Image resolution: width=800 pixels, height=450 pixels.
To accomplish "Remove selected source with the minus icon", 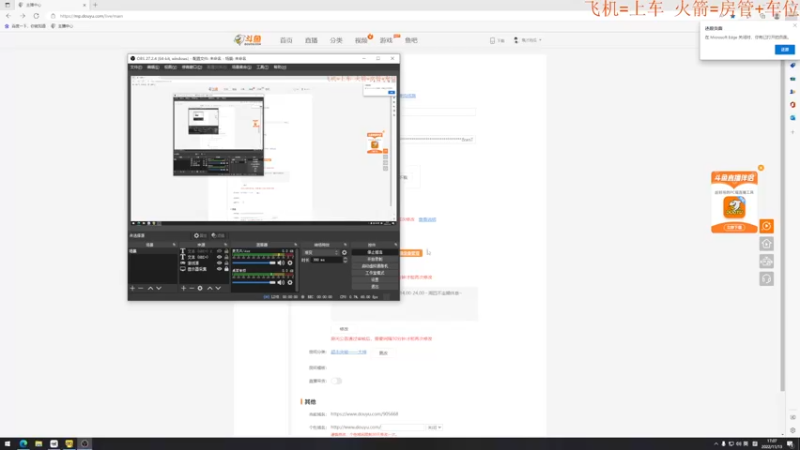I will [x=192, y=288].
